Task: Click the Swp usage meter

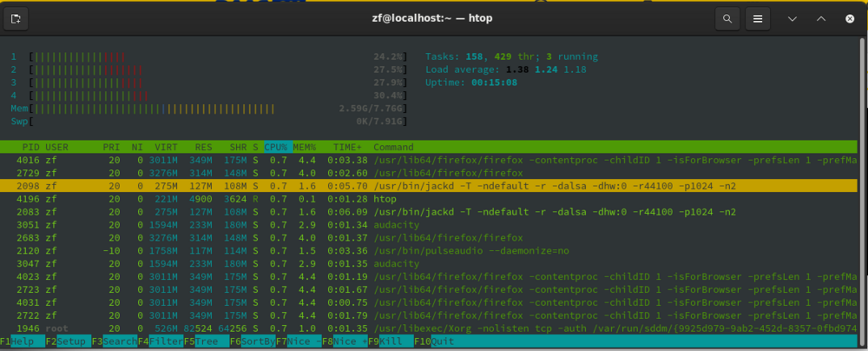Action: coord(210,122)
